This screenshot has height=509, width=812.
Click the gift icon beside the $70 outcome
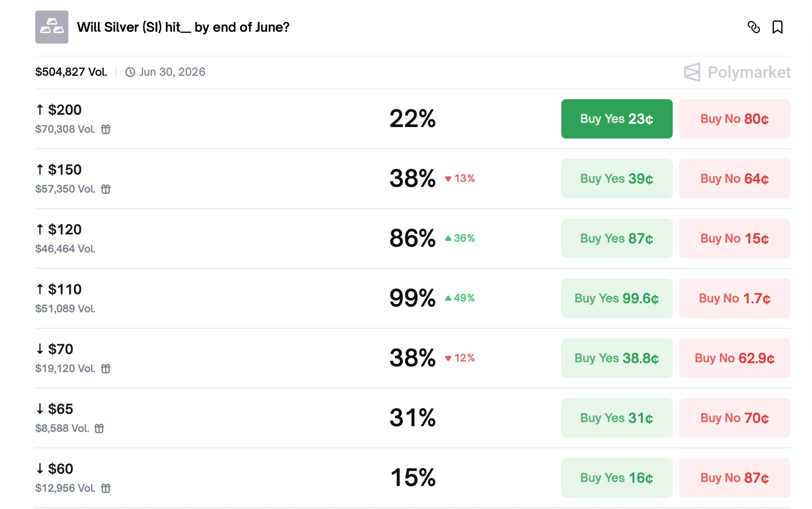coord(106,368)
